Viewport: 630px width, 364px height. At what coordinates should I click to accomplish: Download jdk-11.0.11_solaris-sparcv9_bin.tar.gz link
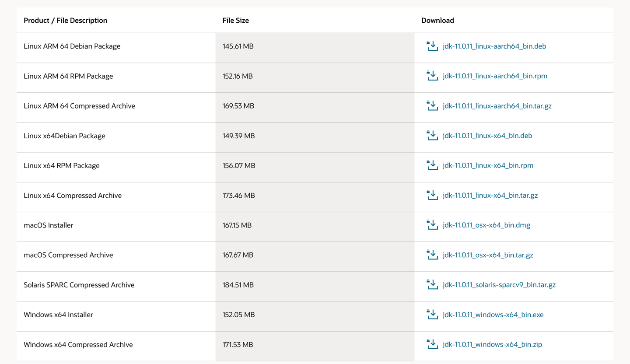(x=499, y=285)
